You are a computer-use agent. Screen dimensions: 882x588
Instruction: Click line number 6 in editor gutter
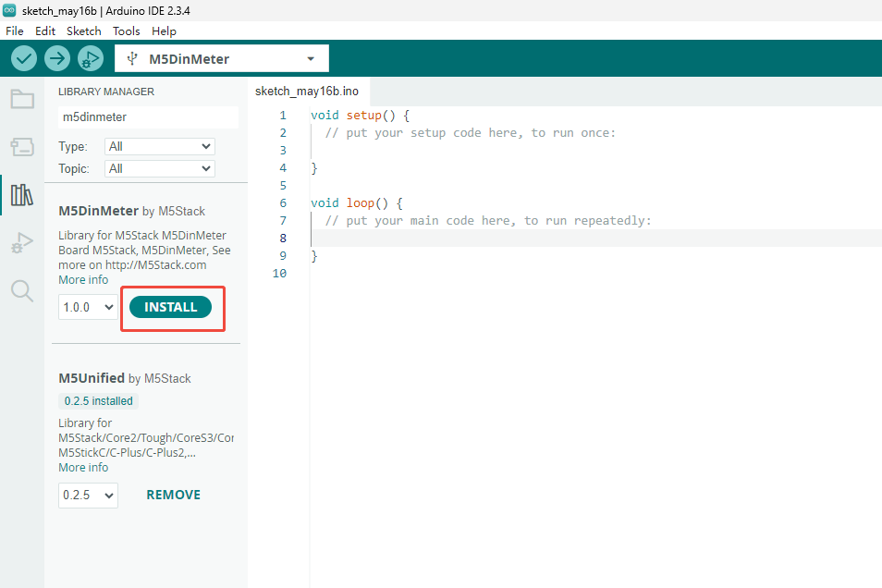click(x=283, y=203)
